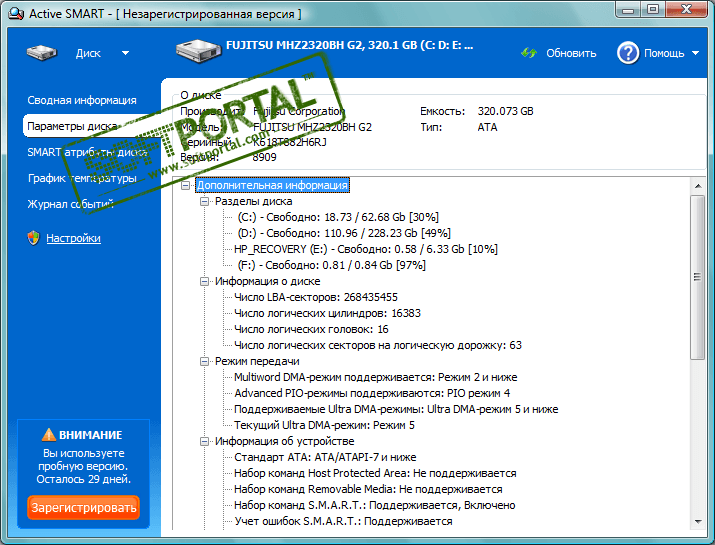Minimize the Active SMART window
Viewport: 715px width, 545px height.
click(x=627, y=10)
